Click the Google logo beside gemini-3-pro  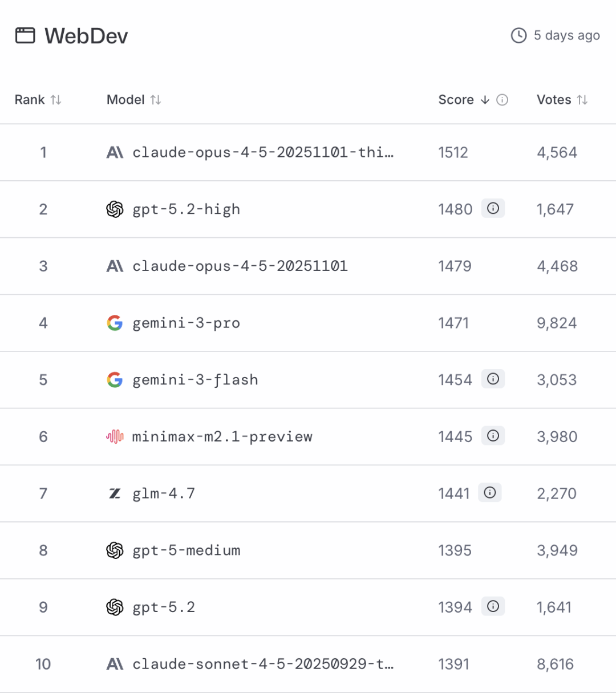(x=115, y=323)
